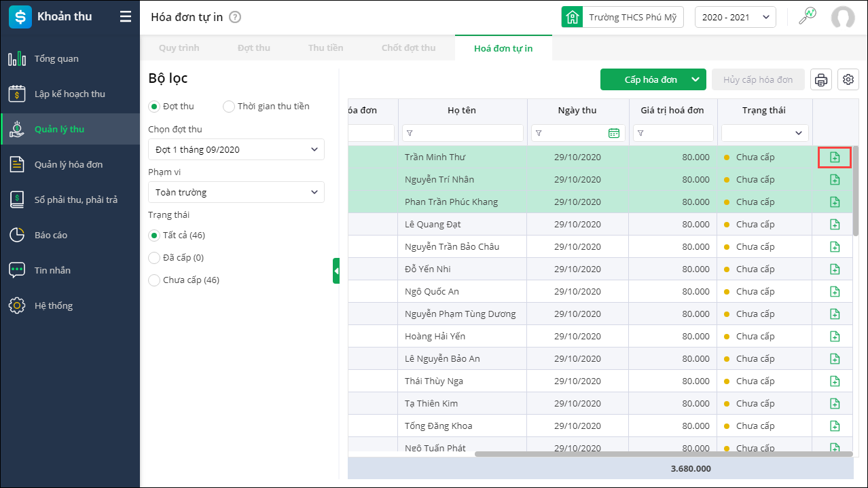
Task: Select the Đã cấp (0) status filter
Action: pos(154,258)
